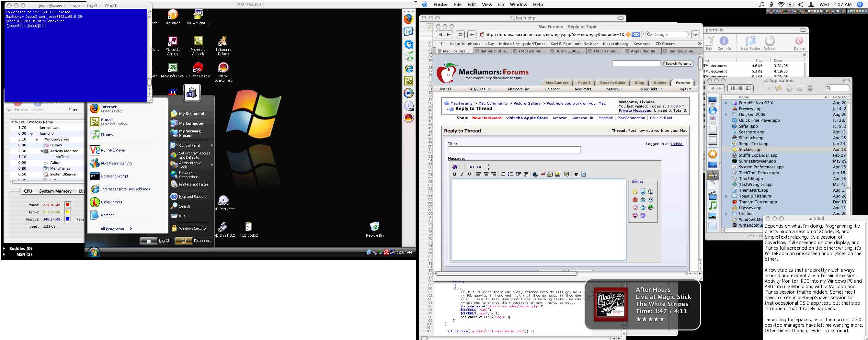This screenshot has width=868, height=340.
Task: Open the Microsoft Excel desktop icon
Action: (x=173, y=70)
